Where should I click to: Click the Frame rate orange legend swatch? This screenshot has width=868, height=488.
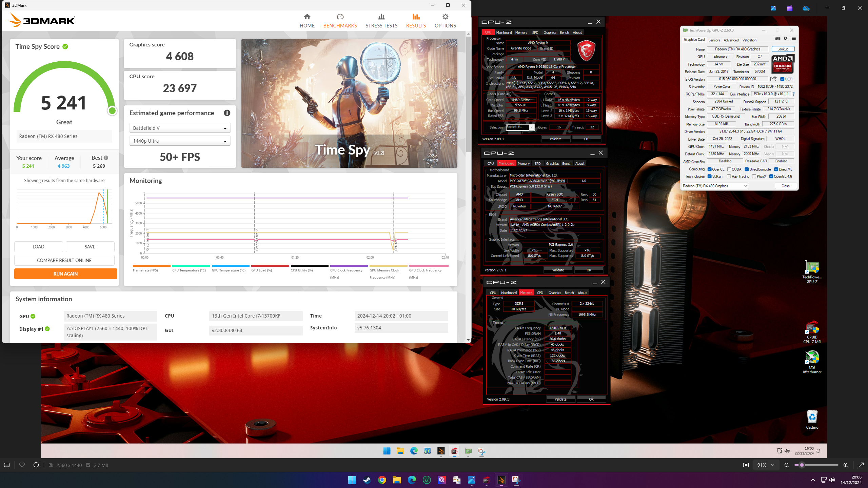point(152,266)
